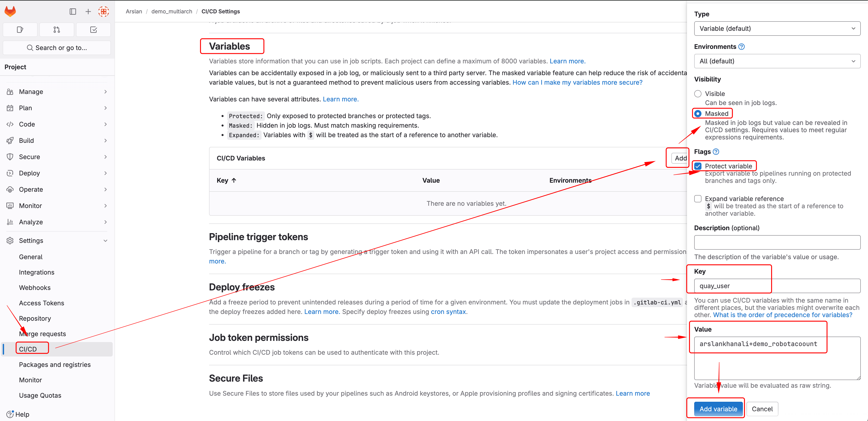Open assigned issues icon button

[x=20, y=30]
